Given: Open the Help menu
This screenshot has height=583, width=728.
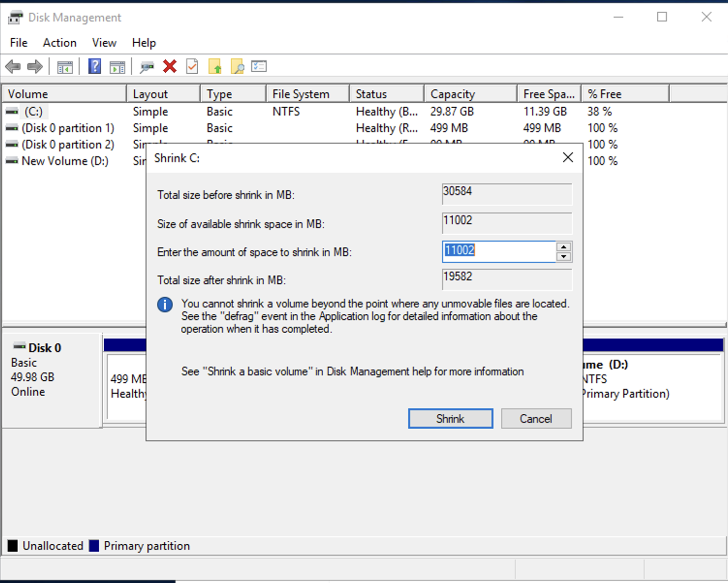Looking at the screenshot, I should (x=144, y=43).
